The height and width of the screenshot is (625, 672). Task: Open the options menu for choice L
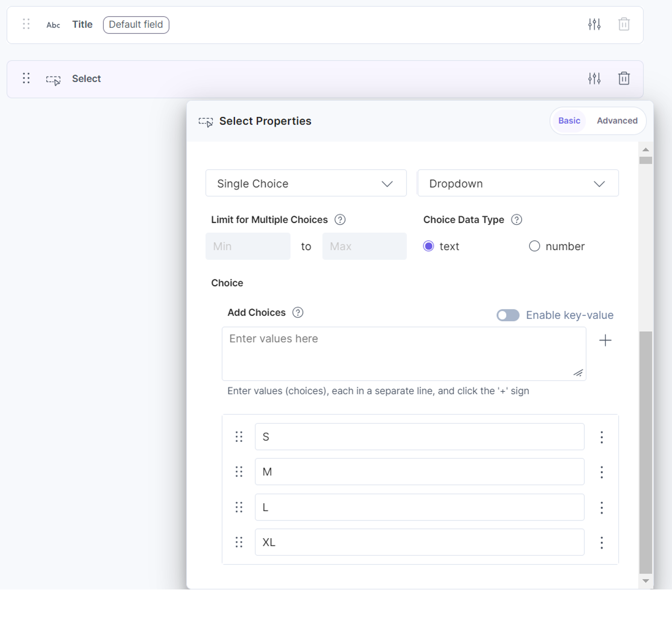(x=601, y=507)
